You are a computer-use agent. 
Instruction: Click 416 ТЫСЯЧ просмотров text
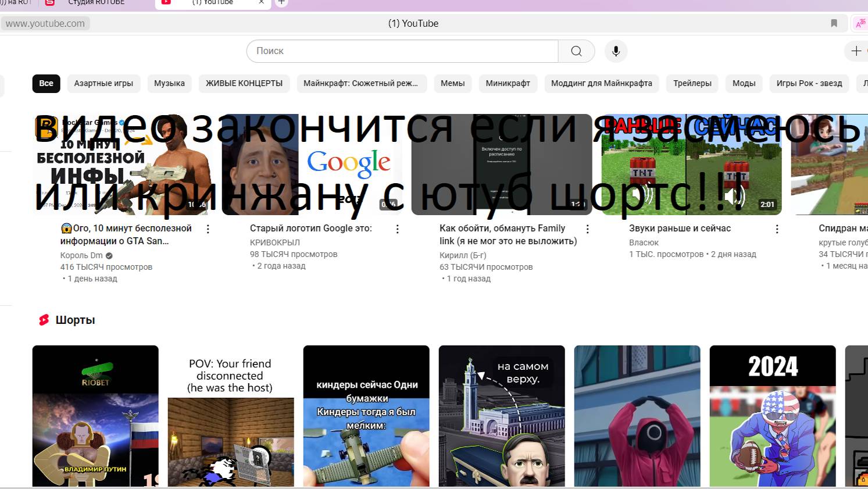click(106, 267)
